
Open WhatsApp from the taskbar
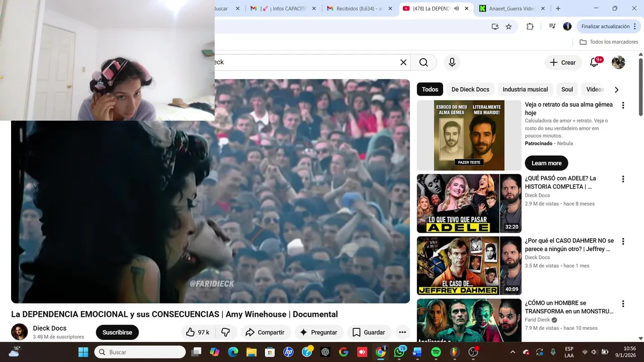coord(399,352)
